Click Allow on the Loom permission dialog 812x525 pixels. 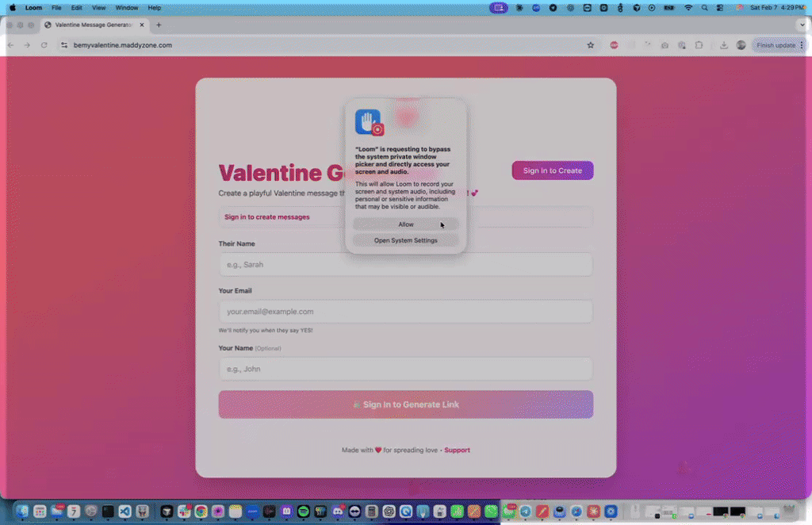coord(405,224)
